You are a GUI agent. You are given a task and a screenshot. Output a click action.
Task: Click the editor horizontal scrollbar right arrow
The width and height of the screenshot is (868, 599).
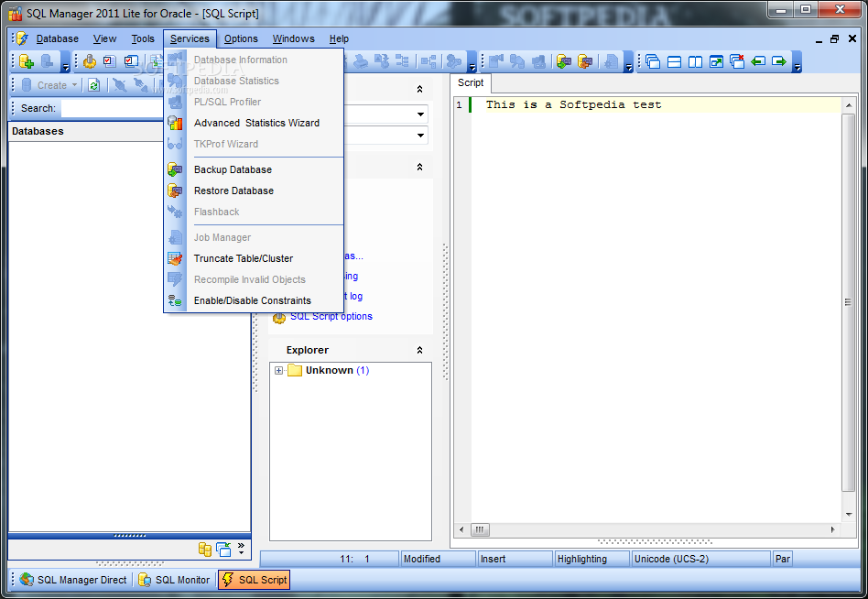click(833, 529)
